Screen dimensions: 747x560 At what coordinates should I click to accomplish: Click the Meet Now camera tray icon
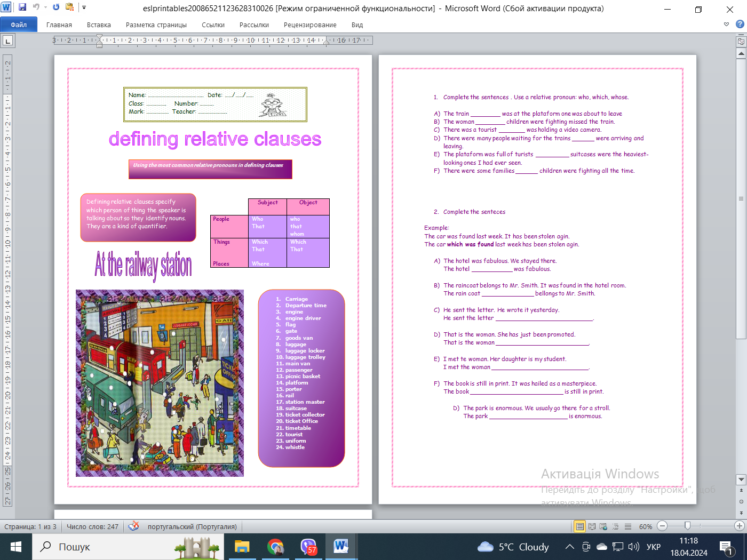pos(586,547)
